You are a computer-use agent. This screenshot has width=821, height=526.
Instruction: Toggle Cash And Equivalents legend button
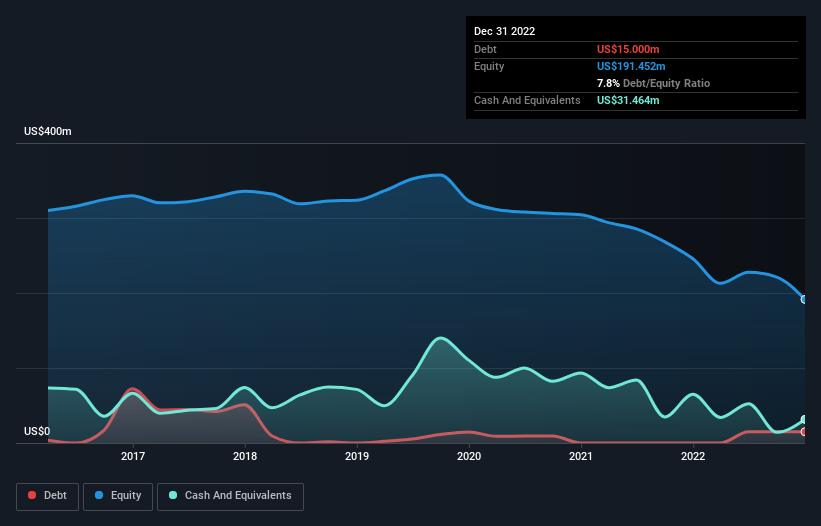point(230,496)
